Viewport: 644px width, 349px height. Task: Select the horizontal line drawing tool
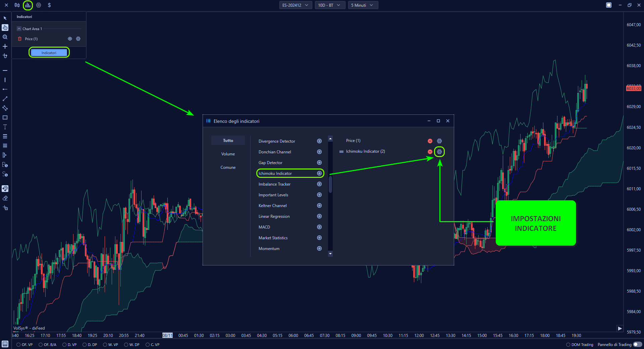(x=5, y=70)
